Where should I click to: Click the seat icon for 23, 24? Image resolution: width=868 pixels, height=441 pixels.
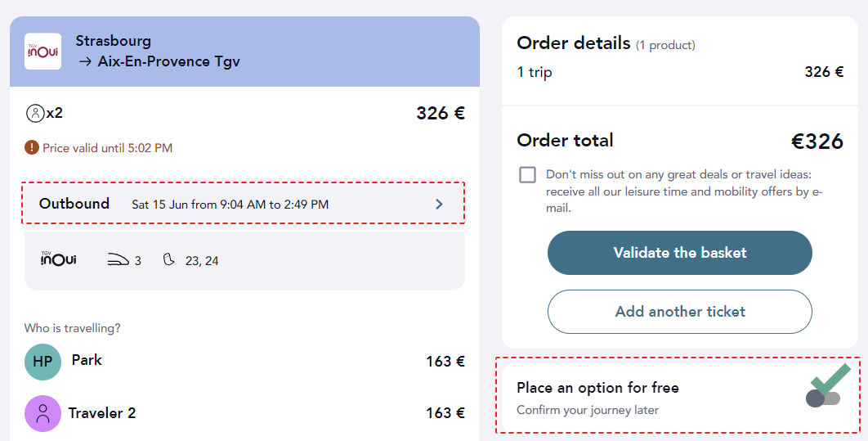coord(169,259)
